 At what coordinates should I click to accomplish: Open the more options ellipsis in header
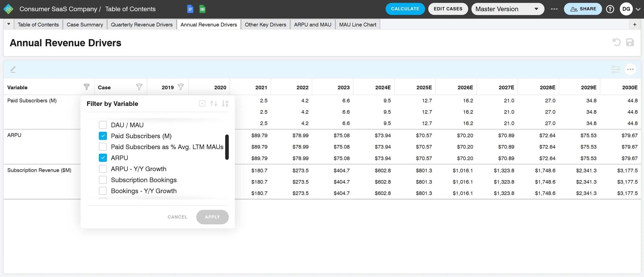[x=554, y=9]
